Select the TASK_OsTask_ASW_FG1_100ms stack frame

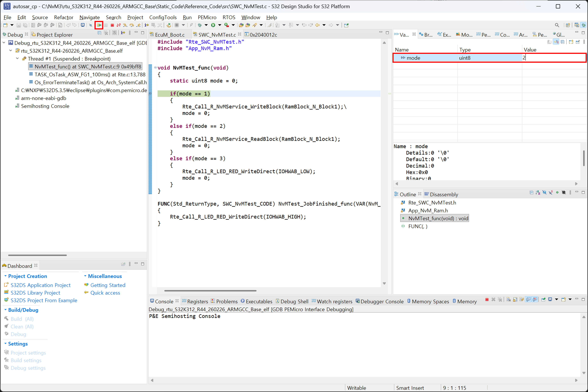pyautogui.click(x=87, y=74)
